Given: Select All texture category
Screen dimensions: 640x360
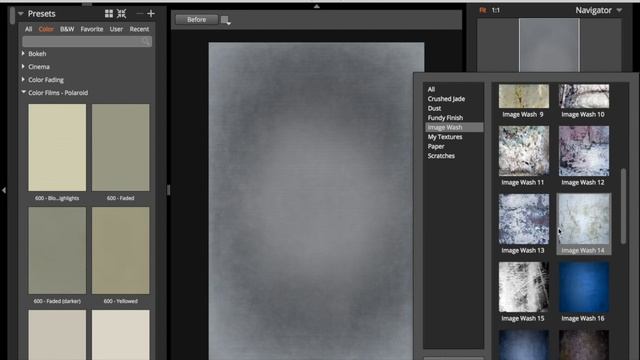Looking at the screenshot, I should point(431,89).
